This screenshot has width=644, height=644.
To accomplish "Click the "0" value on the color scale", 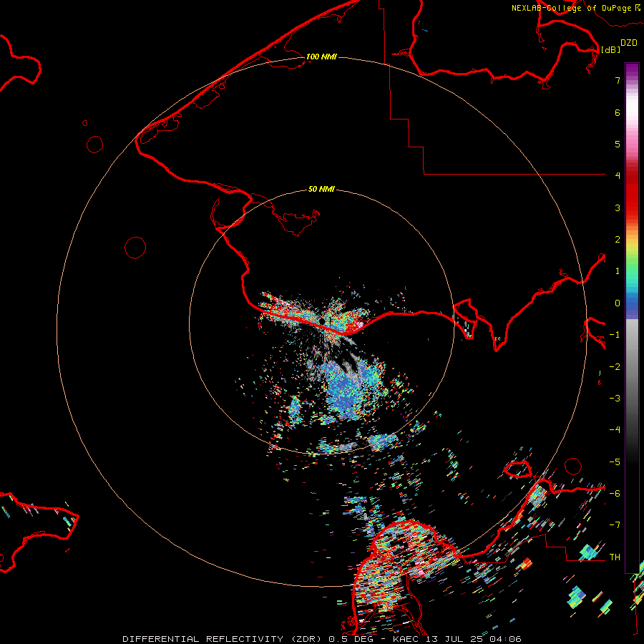I will 618,303.
